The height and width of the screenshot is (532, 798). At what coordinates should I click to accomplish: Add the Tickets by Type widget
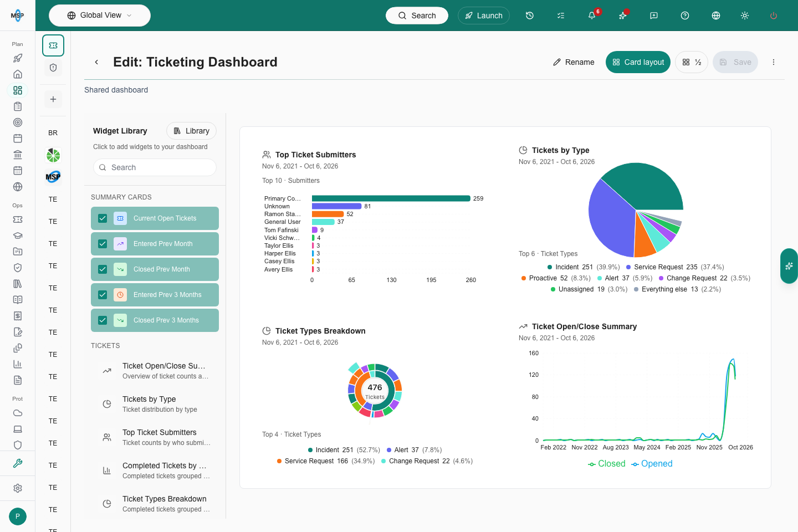click(155, 404)
